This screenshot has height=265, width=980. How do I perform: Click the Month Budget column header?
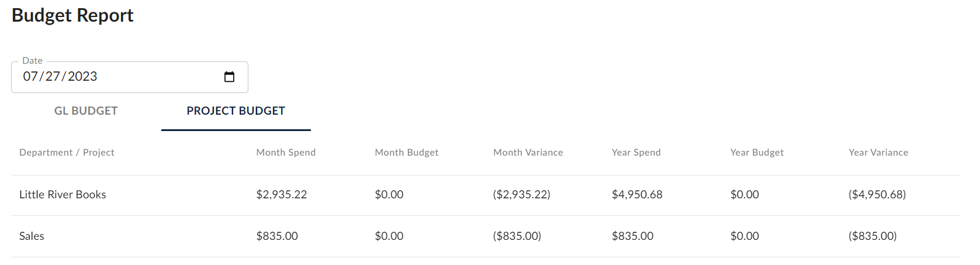406,153
